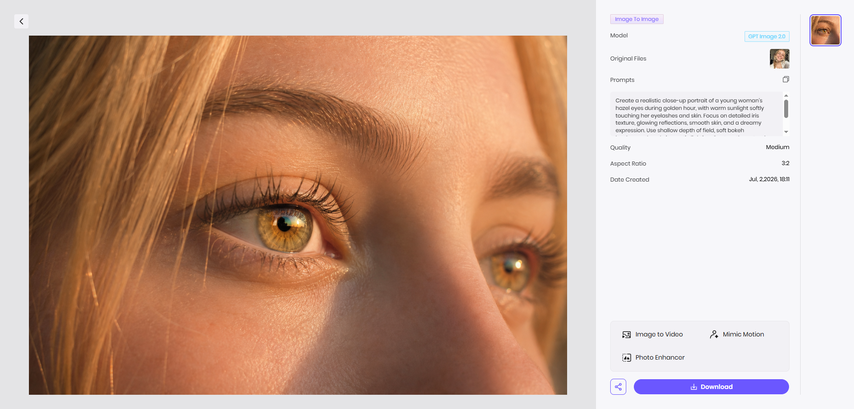Open the share icon button

click(x=618, y=387)
